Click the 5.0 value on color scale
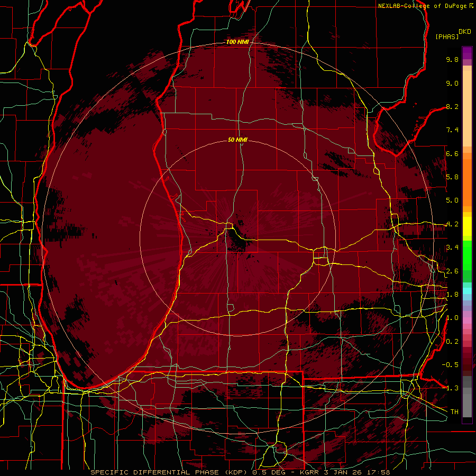This screenshot has height=476, width=476. 452,200
